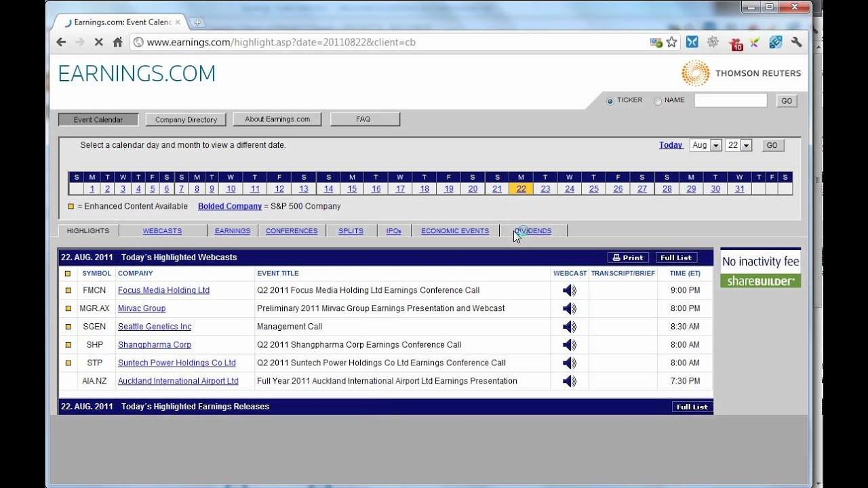Viewport: 868px width, 488px height.
Task: Open the Company Directory
Action: 186,120
